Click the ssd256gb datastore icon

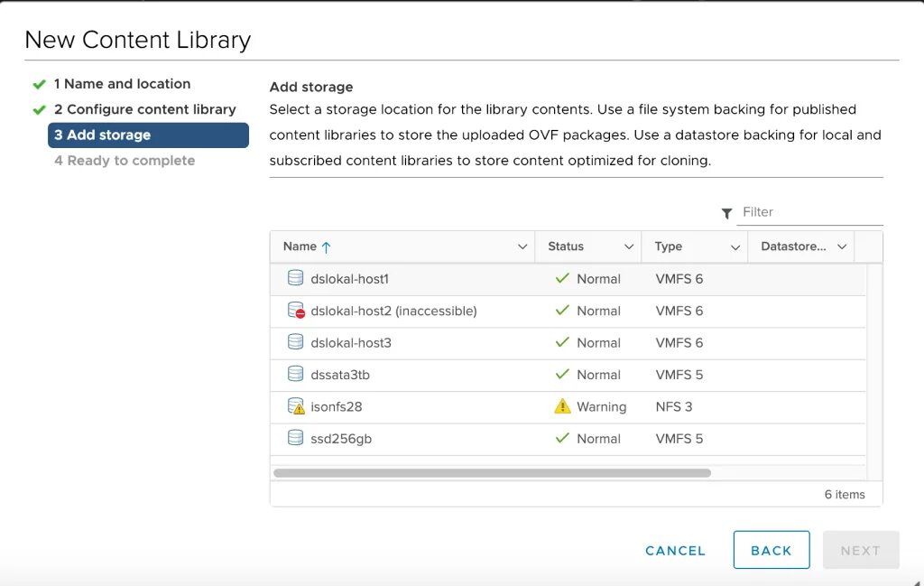(295, 438)
